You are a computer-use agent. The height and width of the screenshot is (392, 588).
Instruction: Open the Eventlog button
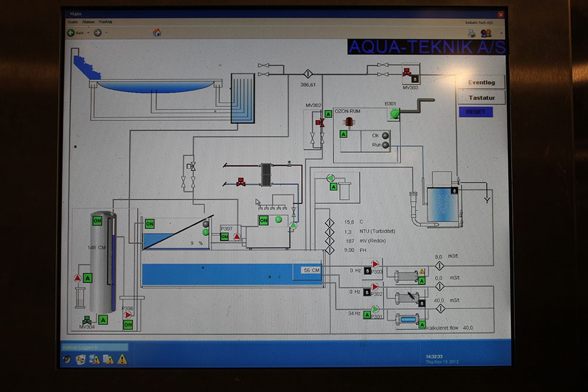coord(481,82)
